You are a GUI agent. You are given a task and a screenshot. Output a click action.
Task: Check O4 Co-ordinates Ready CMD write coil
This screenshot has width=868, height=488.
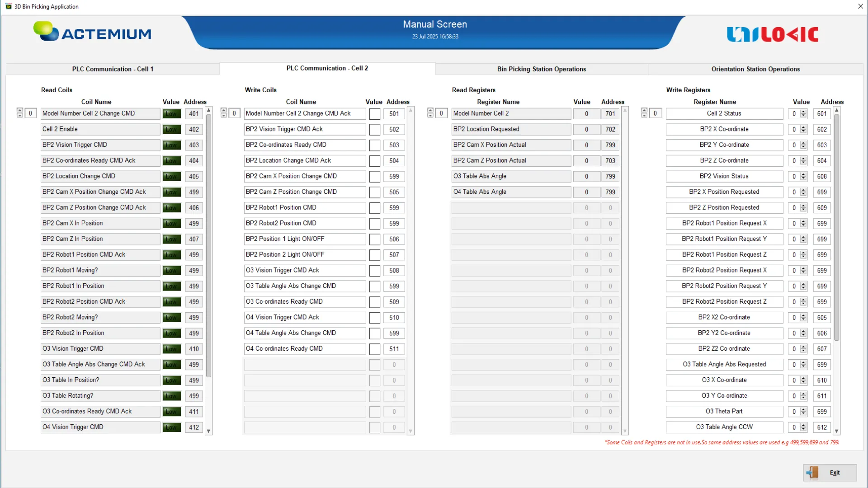tap(374, 349)
